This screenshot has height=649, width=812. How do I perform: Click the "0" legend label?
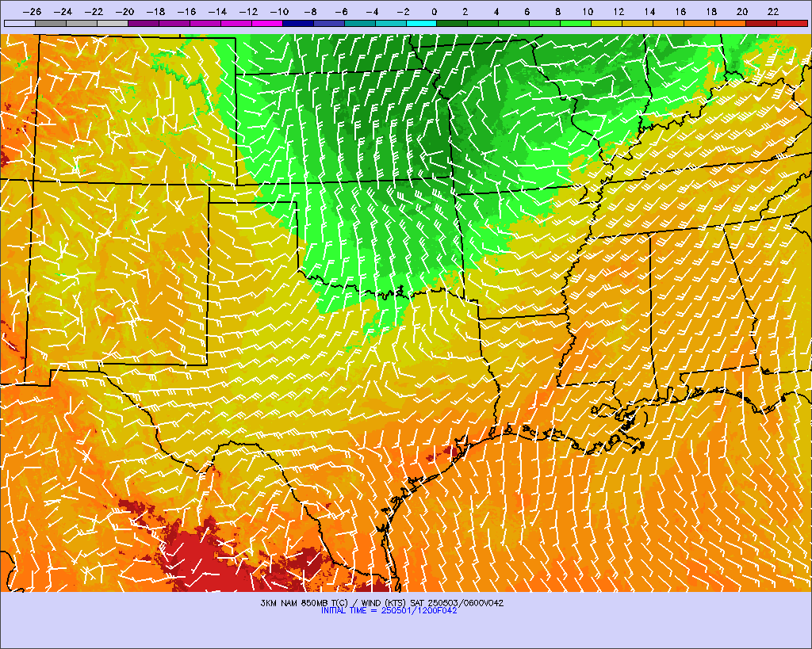point(434,11)
